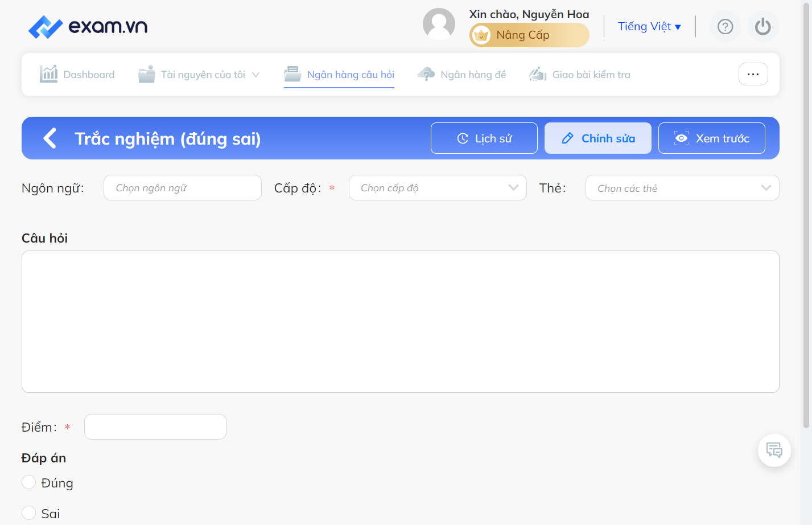The width and height of the screenshot is (812, 525).
Task: Open the three-dots more menu
Action: 753,74
